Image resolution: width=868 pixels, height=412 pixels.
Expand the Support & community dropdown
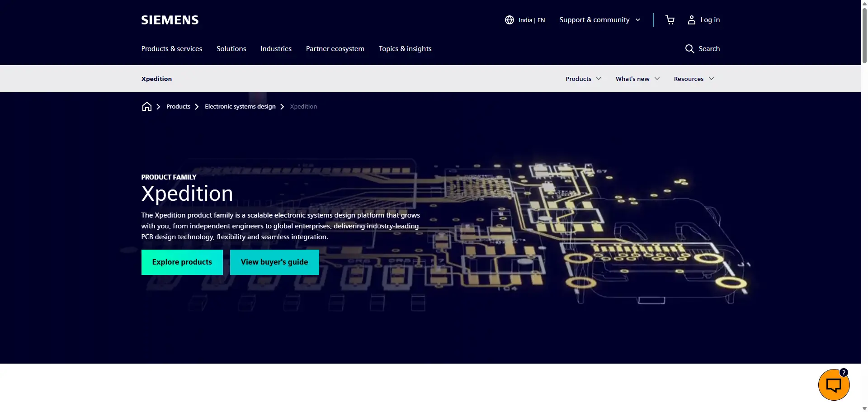600,20
